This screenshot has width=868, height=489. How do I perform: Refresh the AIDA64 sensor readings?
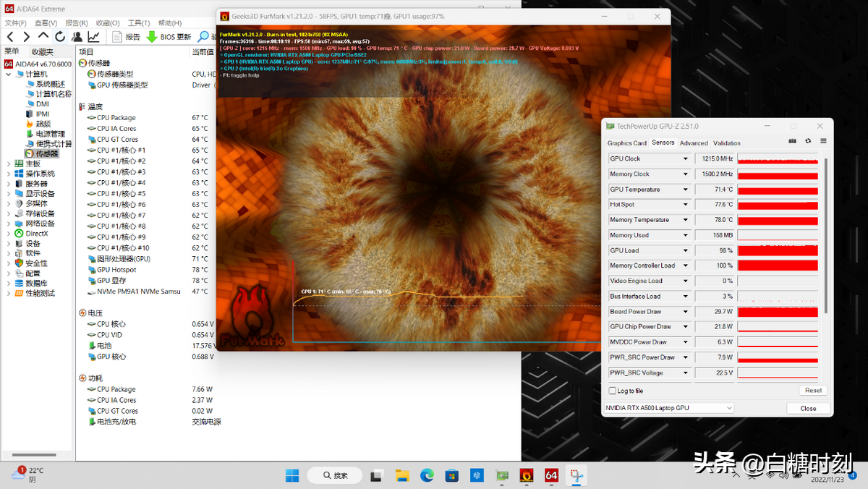coord(59,36)
